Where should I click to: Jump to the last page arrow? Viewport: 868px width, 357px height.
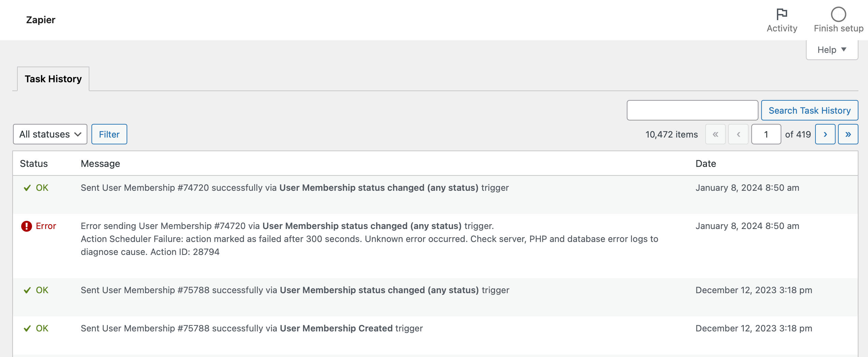pyautogui.click(x=848, y=134)
